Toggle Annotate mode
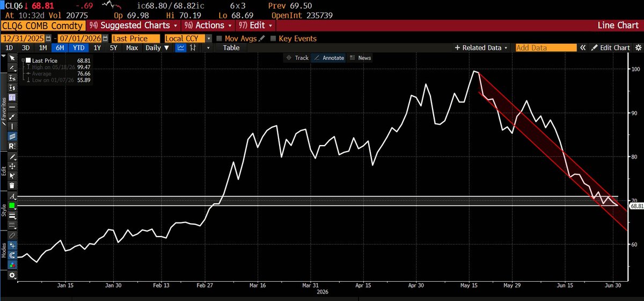This screenshot has width=644, height=301. coord(328,58)
